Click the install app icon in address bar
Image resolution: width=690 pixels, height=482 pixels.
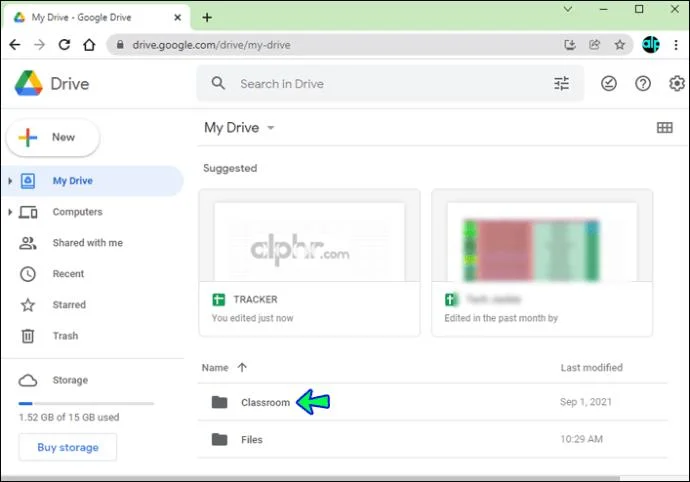(570, 44)
